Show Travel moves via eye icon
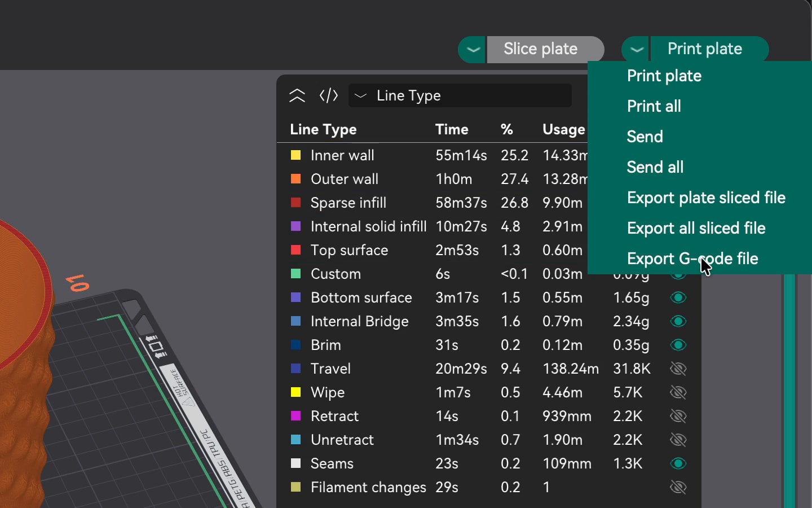This screenshot has height=508, width=812. click(678, 369)
